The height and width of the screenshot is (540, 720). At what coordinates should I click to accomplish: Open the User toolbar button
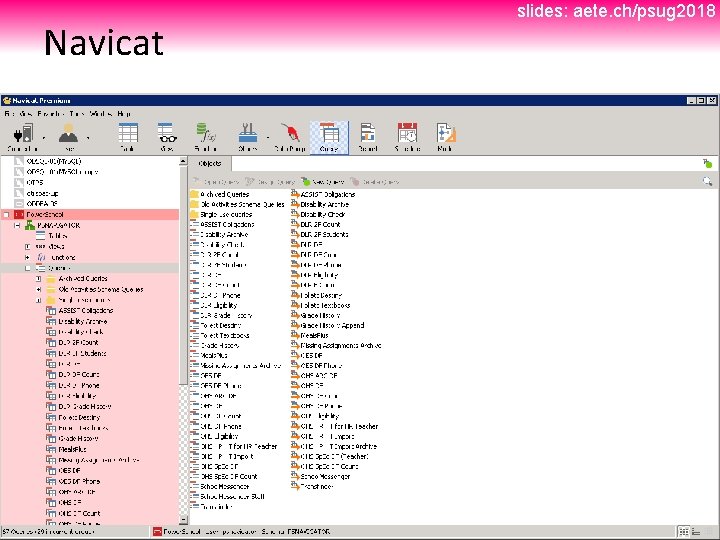pos(68,137)
